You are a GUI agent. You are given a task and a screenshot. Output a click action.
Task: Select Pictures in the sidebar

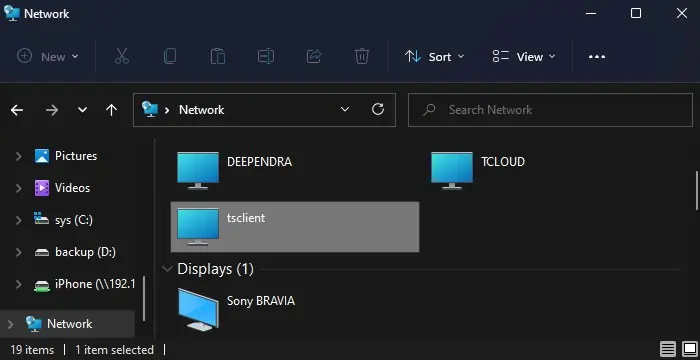point(76,156)
